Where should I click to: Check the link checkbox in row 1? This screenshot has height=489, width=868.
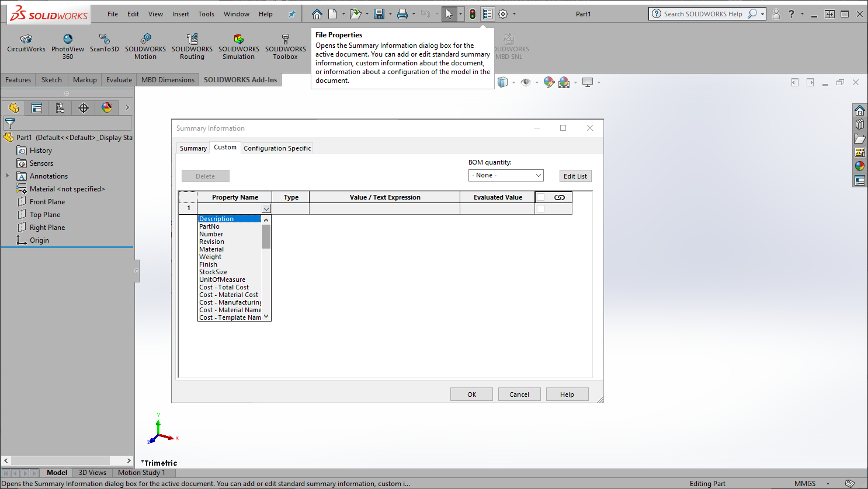[541, 208]
